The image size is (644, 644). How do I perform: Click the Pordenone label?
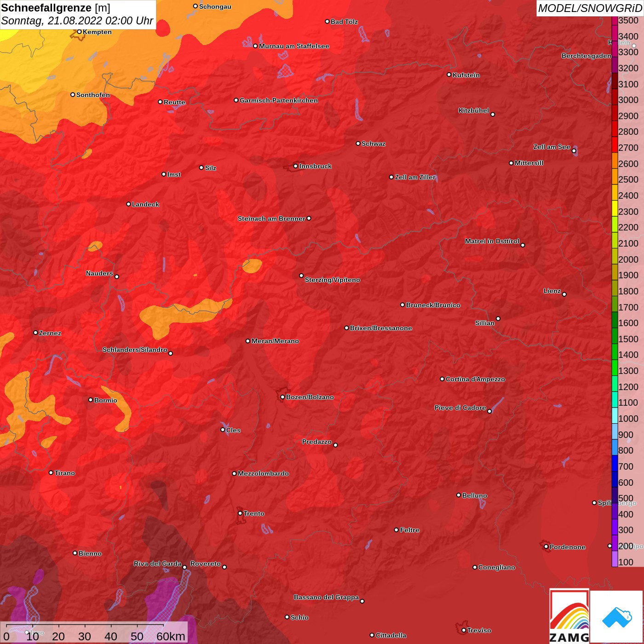click(567, 547)
